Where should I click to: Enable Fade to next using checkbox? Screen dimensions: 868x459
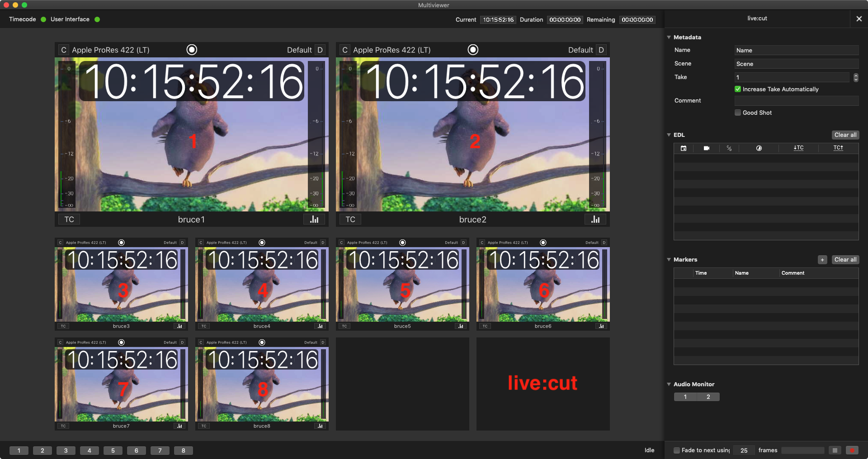677,450
